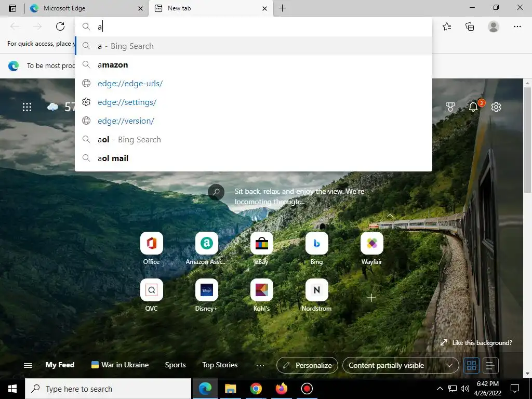Close the Microsoft Edge tab
Screen dimensions: 532x399
click(140, 8)
